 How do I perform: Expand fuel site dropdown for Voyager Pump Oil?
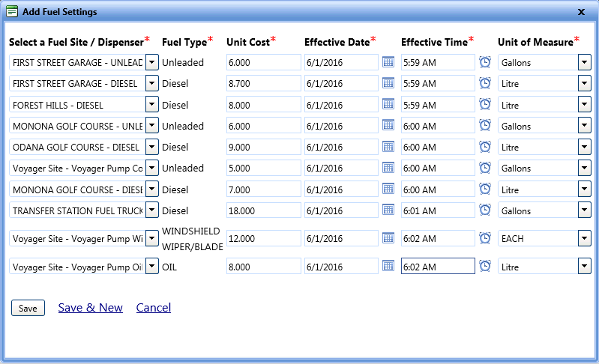point(151,266)
